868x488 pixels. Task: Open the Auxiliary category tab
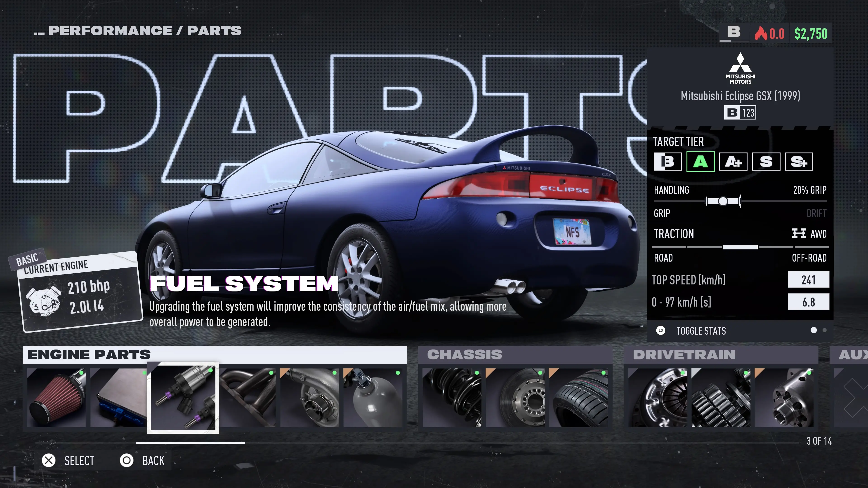click(849, 355)
